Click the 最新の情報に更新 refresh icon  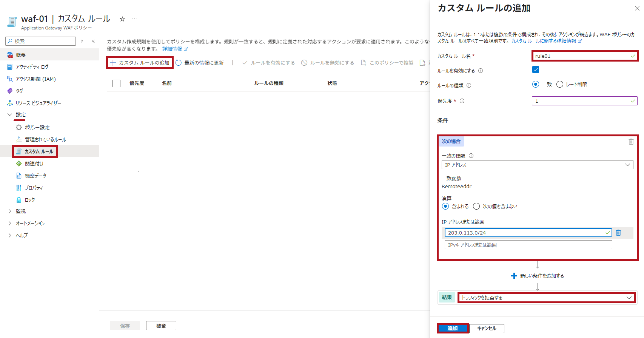(179, 63)
